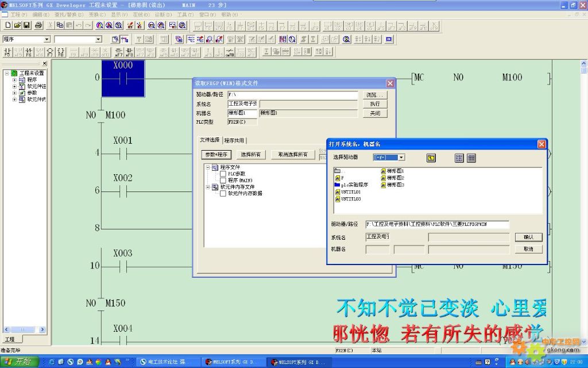Click the 机器名 field showing 梯形图1

[242, 113]
